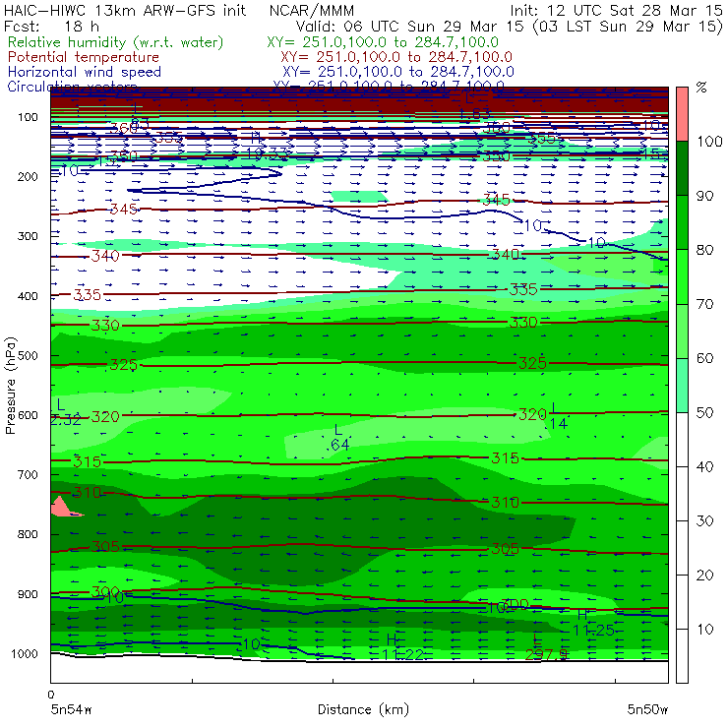Click the 200 hPa pressure tick label
This screenshot has height=728, width=728.
(x=28, y=176)
